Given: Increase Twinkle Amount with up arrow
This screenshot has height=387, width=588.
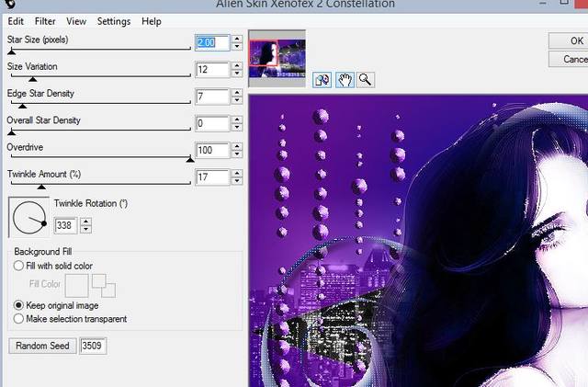Looking at the screenshot, I should click(237, 174).
